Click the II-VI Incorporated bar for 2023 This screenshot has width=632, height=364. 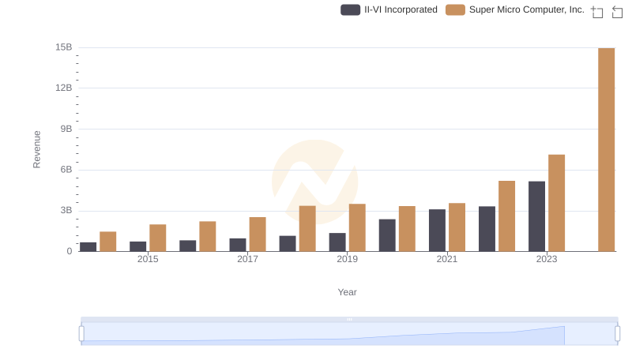536,216
